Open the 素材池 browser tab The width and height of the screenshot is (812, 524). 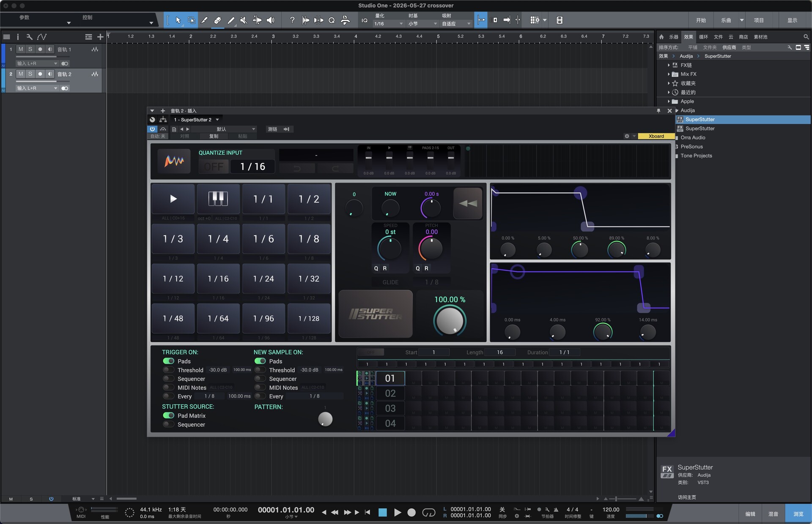click(760, 37)
